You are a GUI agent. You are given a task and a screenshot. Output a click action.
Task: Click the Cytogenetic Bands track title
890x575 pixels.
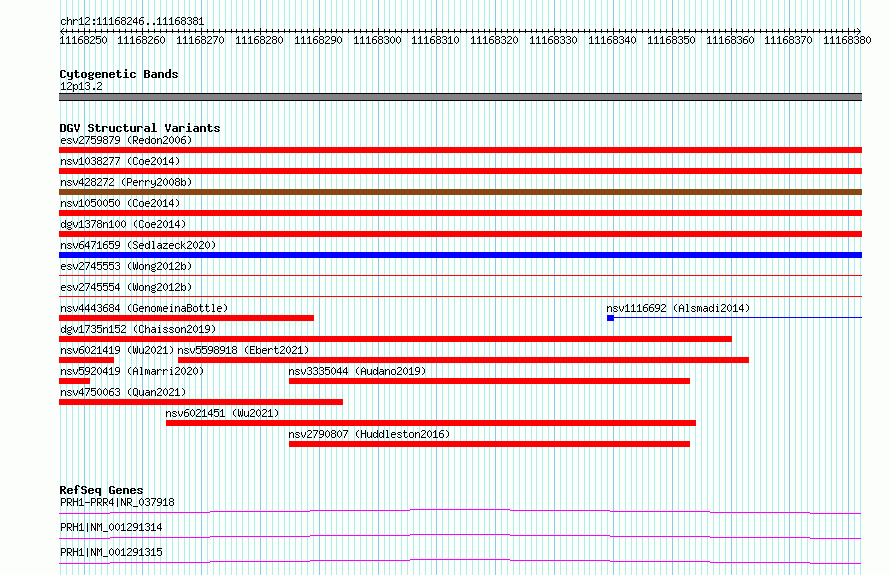click(x=119, y=74)
